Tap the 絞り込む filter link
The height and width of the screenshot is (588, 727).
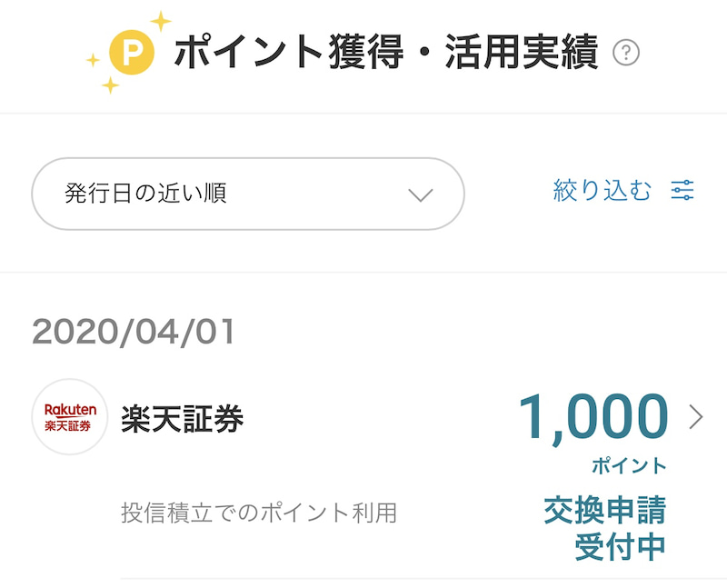coord(603,191)
